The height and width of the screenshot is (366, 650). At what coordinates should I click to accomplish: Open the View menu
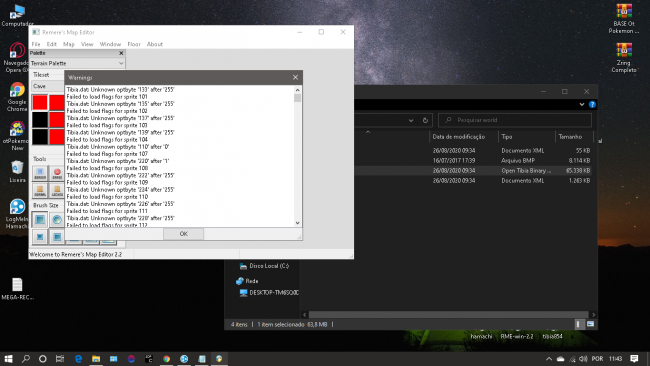87,44
